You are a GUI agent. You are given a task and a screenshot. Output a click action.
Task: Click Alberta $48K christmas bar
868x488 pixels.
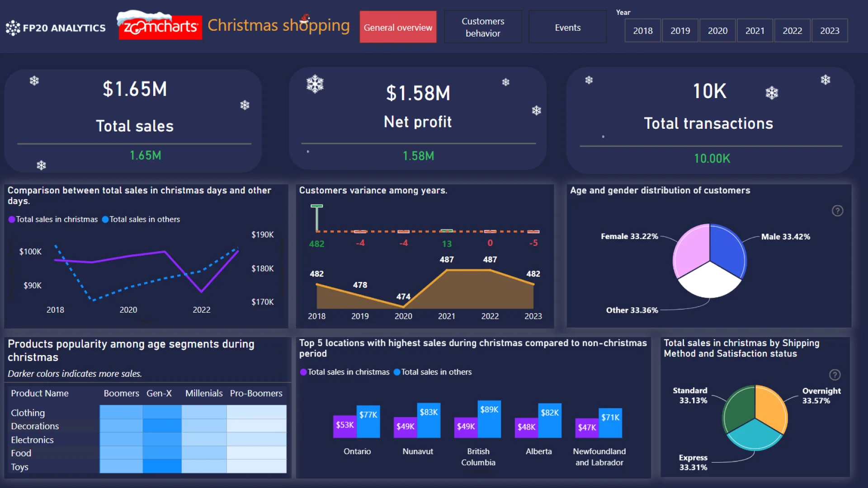point(526,428)
